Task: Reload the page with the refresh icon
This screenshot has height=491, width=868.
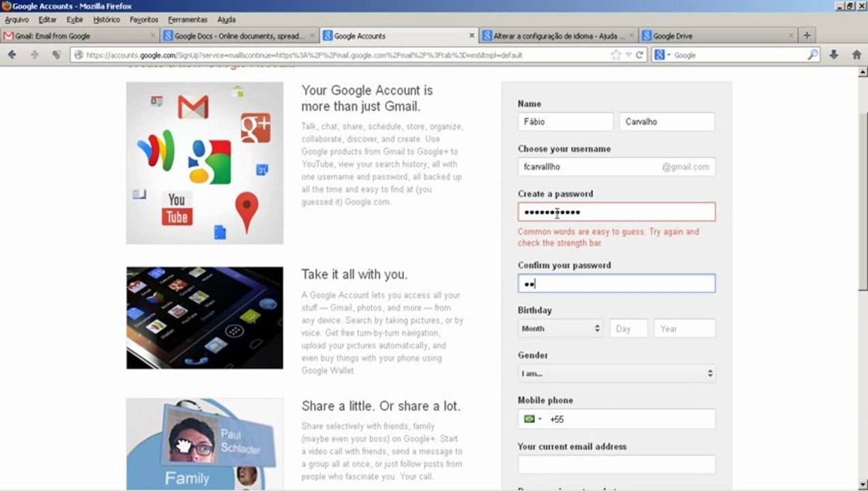Action: tap(639, 55)
